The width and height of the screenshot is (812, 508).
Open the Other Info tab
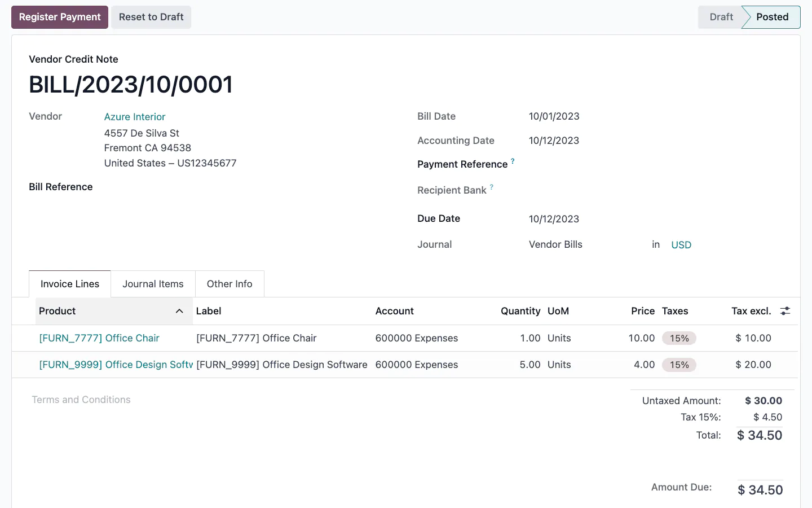[230, 284]
